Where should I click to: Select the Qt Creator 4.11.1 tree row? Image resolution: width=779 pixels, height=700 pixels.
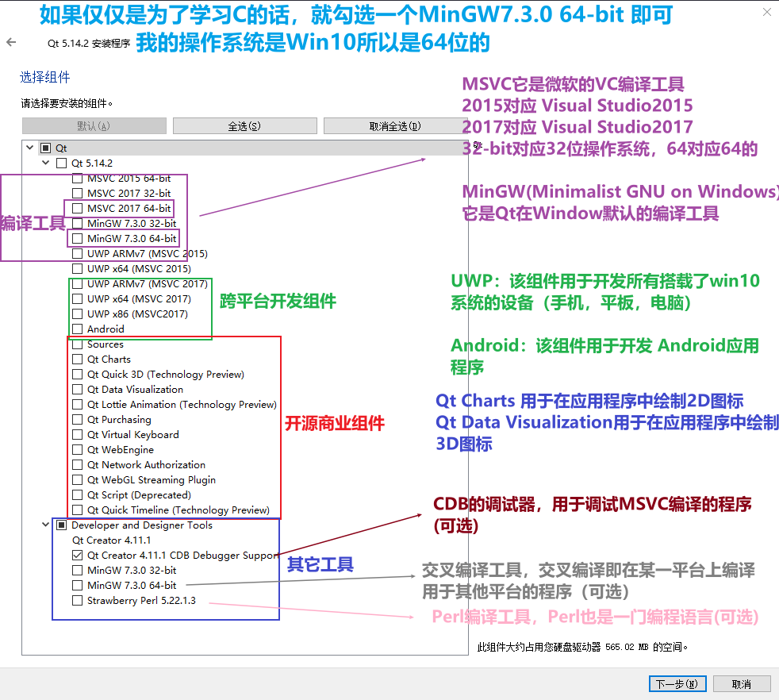click(111, 540)
